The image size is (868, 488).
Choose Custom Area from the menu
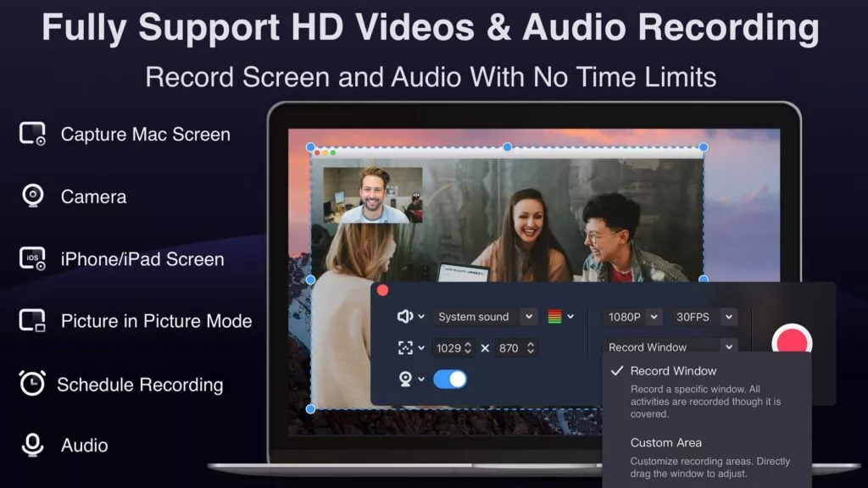[665, 442]
